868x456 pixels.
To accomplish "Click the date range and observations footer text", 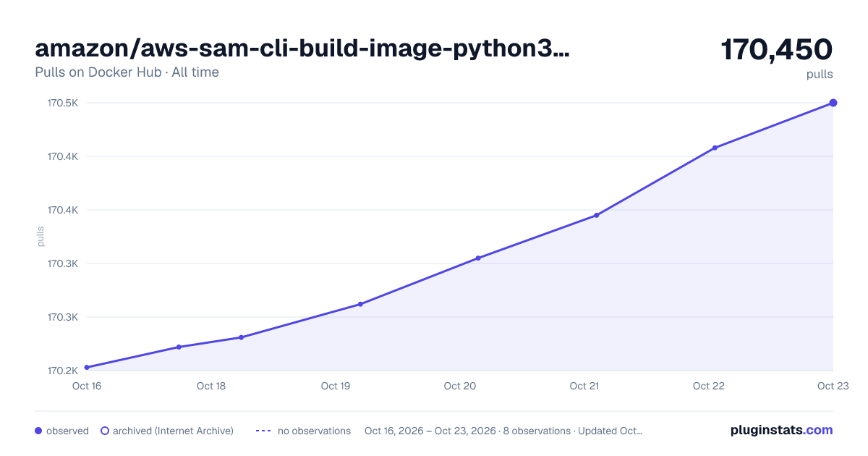I will [503, 431].
